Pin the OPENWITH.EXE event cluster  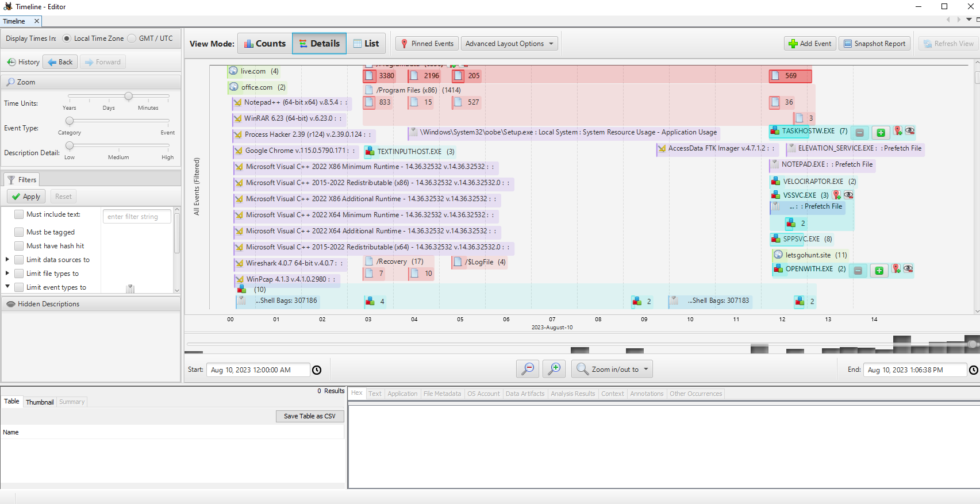896,269
